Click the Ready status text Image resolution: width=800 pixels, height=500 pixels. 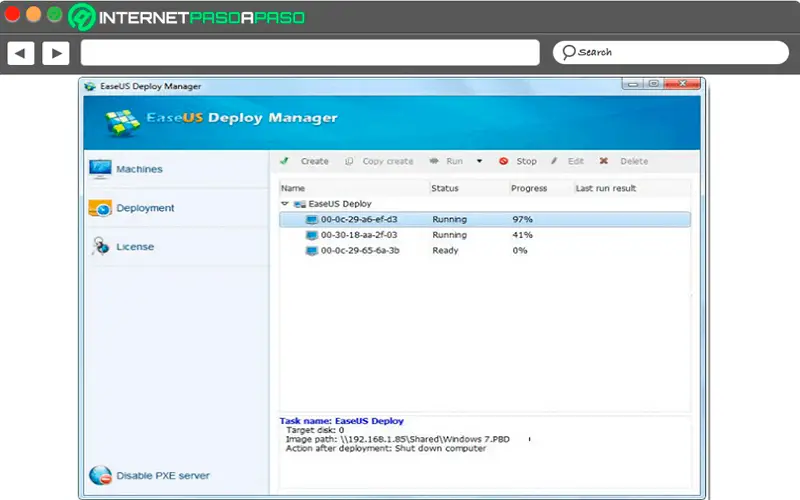[445, 251]
